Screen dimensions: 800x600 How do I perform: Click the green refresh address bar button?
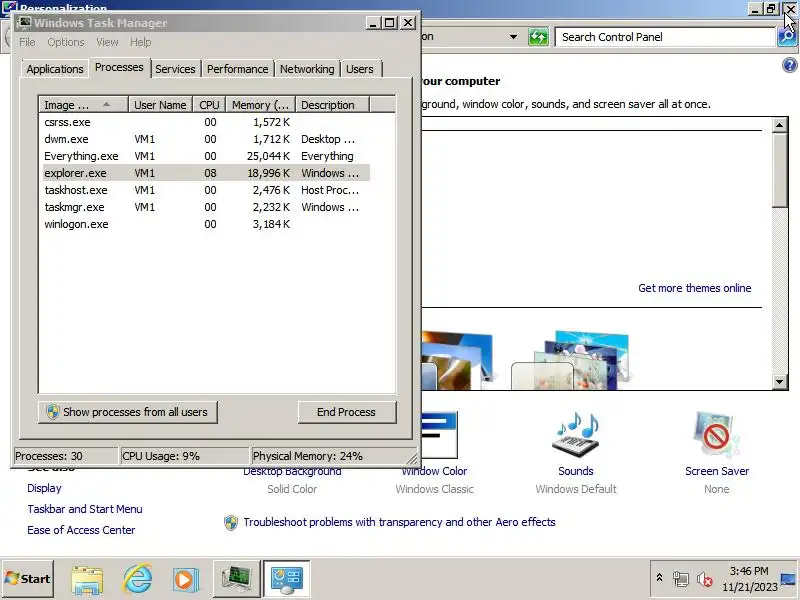538,37
